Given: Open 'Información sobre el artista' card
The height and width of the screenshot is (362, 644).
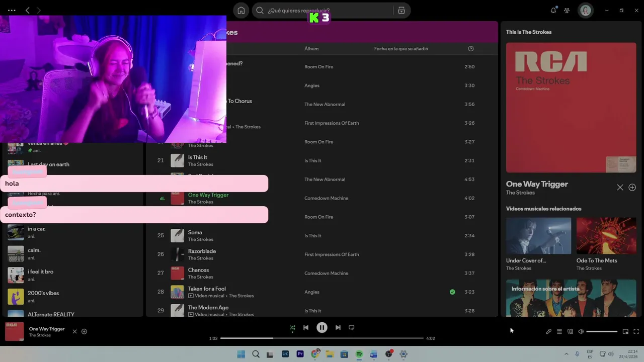Looking at the screenshot, I should click(x=571, y=298).
